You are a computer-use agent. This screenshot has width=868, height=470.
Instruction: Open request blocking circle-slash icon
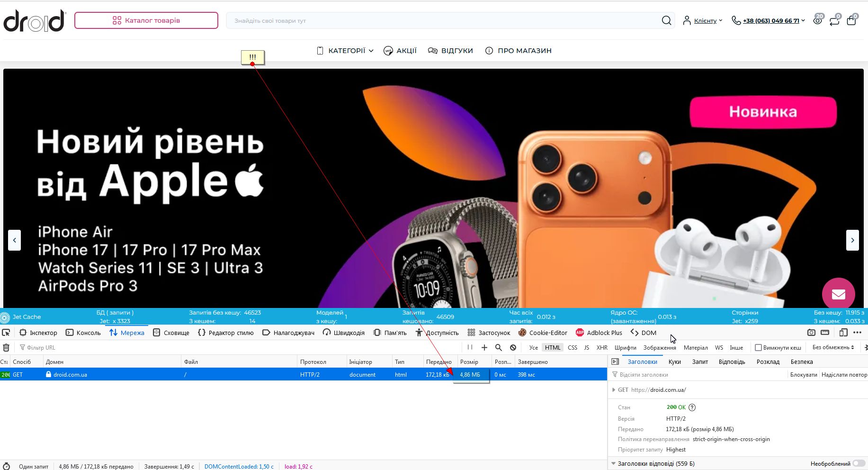point(513,347)
